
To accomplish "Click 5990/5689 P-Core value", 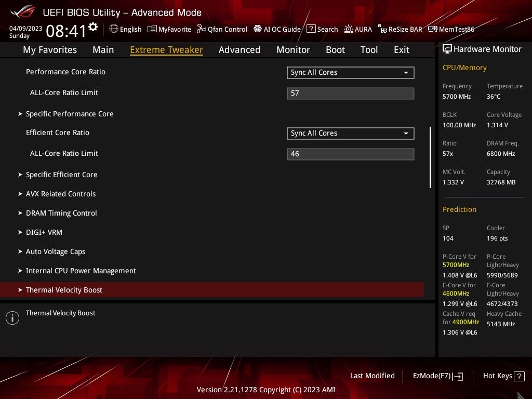I will [502, 275].
